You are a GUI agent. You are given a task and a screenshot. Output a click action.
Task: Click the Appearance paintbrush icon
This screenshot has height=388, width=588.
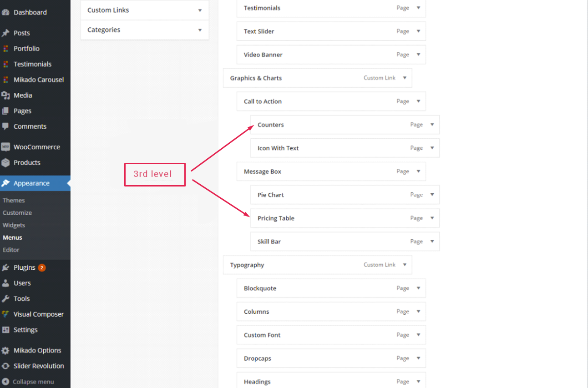(6, 183)
